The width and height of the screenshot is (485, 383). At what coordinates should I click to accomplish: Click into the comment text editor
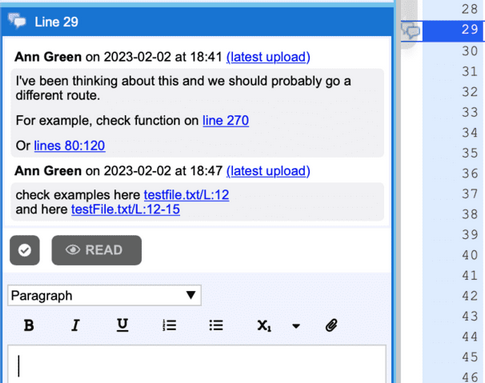(197, 364)
